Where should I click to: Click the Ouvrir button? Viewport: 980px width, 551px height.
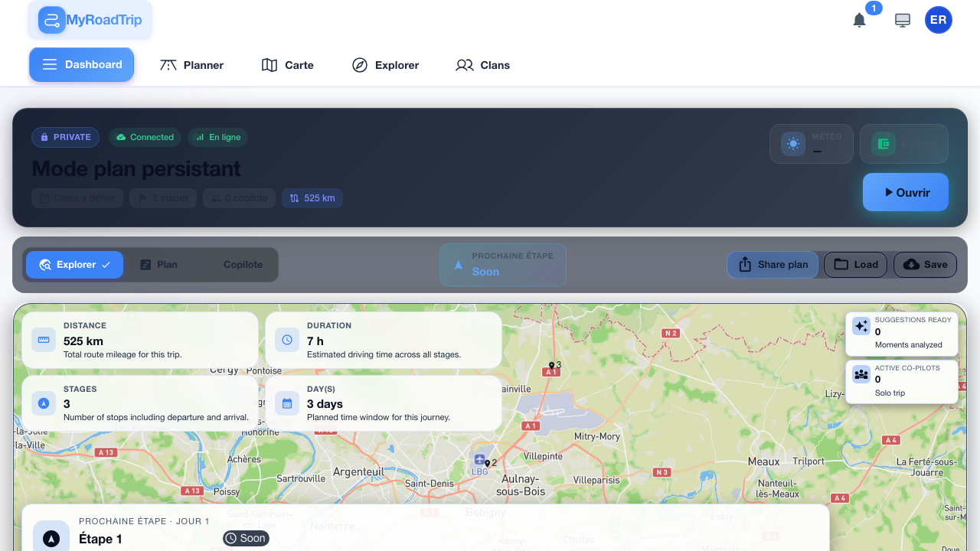click(x=905, y=192)
